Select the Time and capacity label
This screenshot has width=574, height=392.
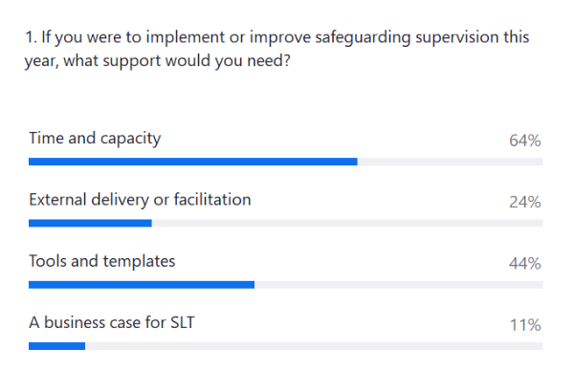[95, 139]
